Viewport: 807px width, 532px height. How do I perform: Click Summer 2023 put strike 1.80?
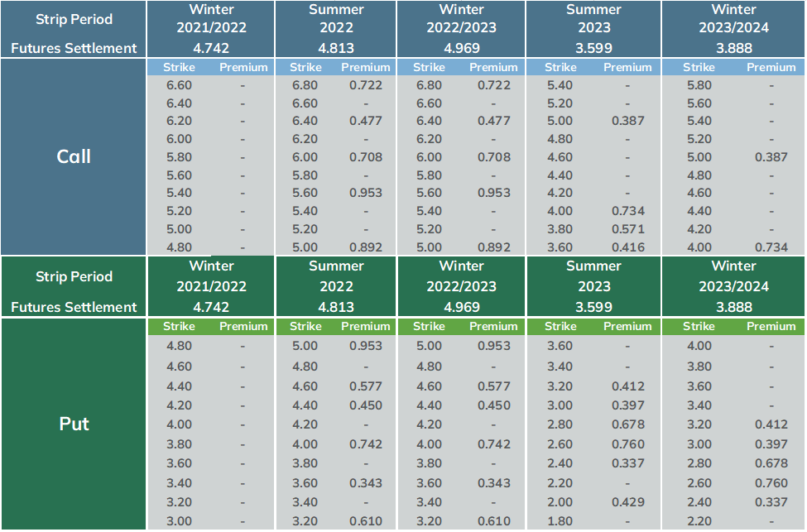[x=560, y=521]
